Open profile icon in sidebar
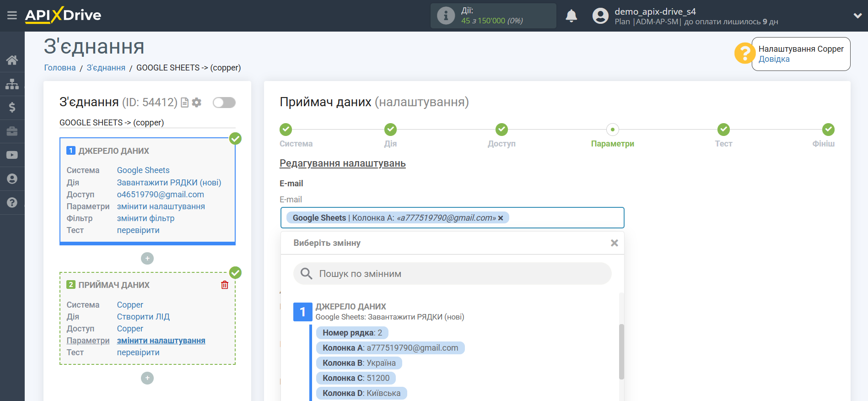 pyautogui.click(x=12, y=179)
